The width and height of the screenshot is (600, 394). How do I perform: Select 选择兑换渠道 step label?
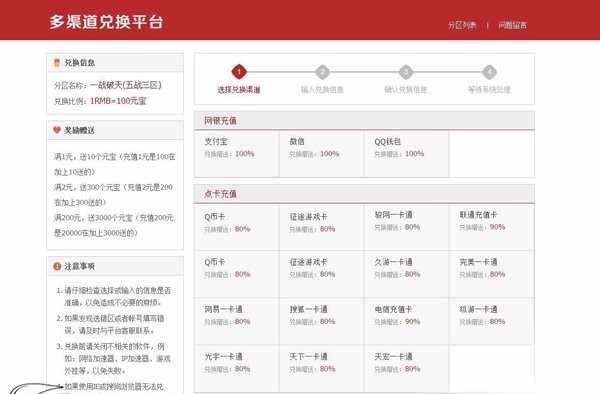tap(239, 90)
